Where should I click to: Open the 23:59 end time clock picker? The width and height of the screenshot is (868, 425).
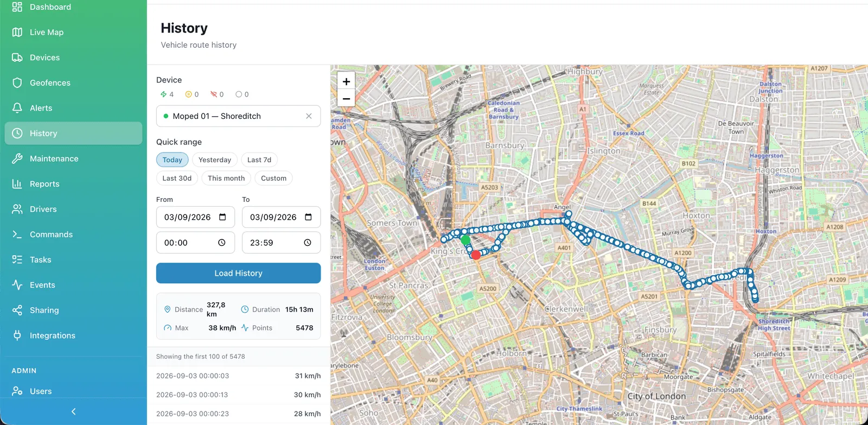click(308, 243)
